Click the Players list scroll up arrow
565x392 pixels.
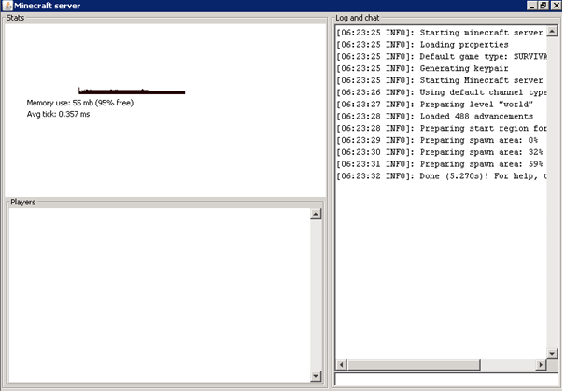[x=316, y=215]
